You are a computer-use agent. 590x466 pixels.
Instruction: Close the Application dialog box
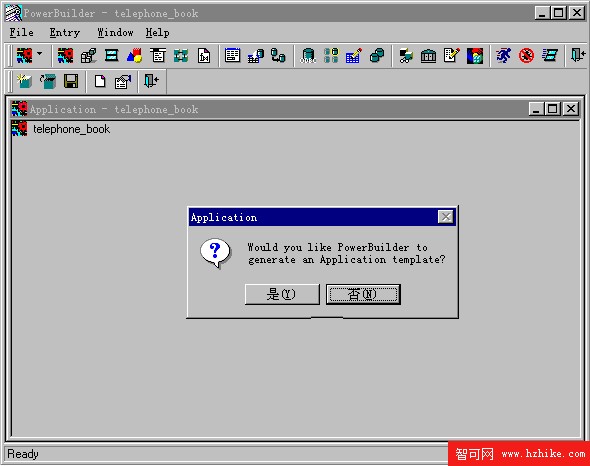click(x=446, y=217)
